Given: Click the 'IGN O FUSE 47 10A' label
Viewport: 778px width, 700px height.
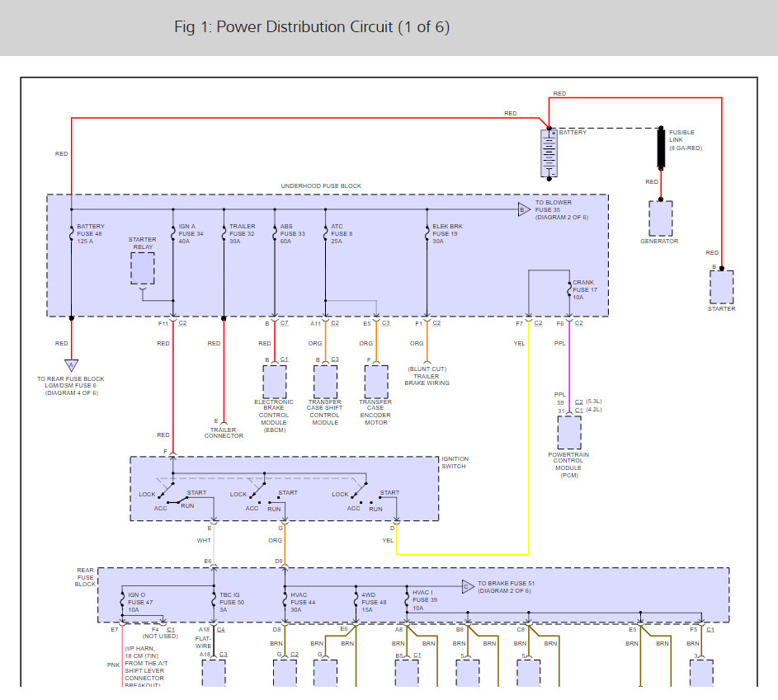Looking at the screenshot, I should (x=140, y=603).
